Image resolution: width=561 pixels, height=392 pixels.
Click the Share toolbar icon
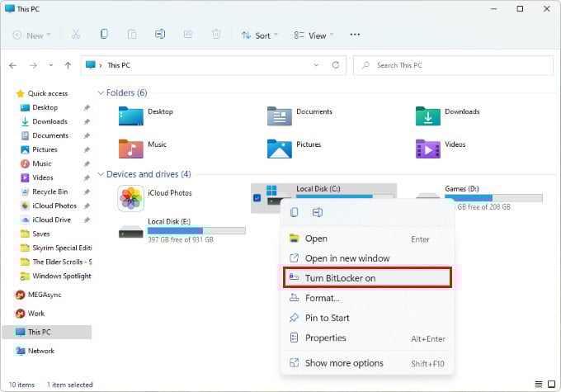pos(188,35)
